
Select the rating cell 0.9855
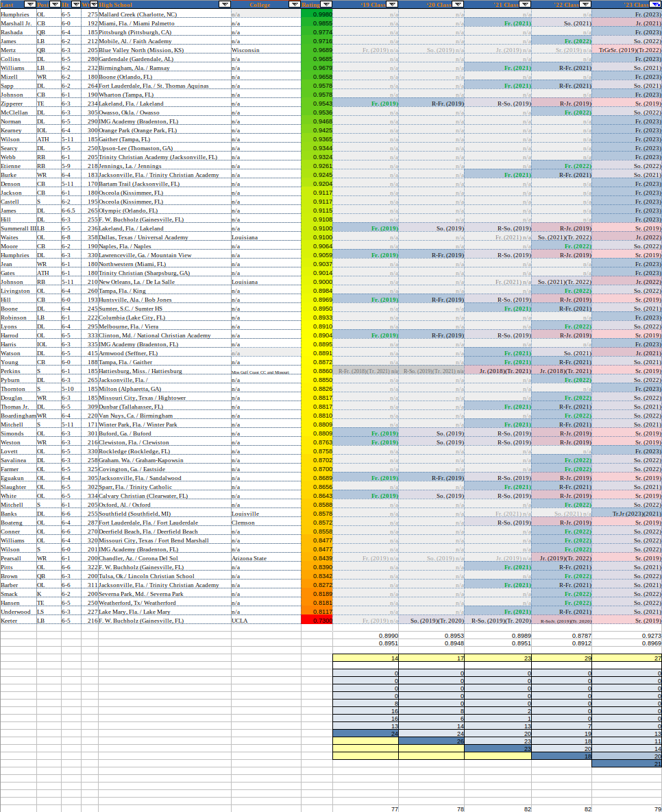pos(317,23)
